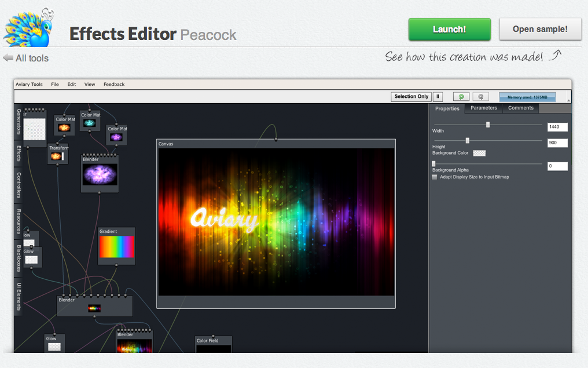Switch to the Comments tab

520,108
